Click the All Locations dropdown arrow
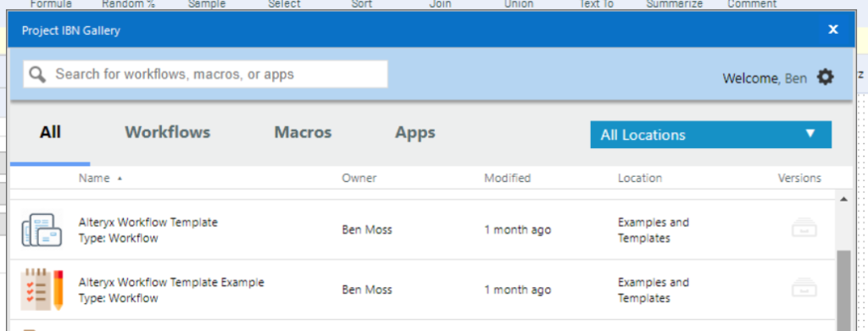Viewport: 868px width, 331px height. (x=810, y=134)
